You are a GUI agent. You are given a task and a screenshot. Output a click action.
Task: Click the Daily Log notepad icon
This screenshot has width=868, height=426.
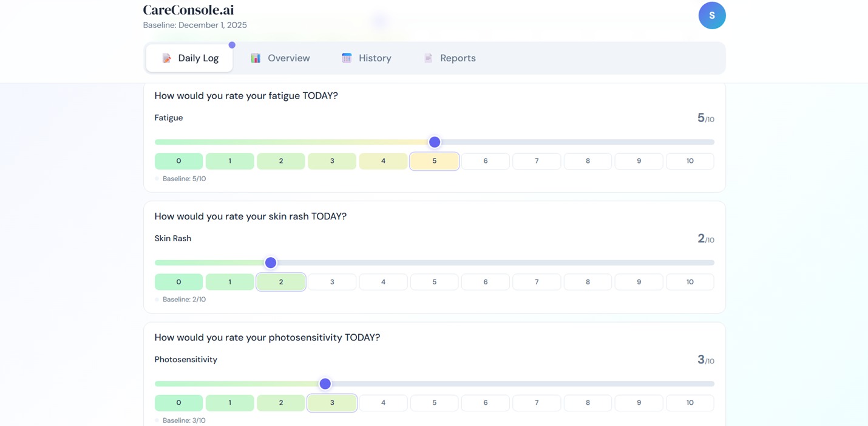tap(166, 58)
